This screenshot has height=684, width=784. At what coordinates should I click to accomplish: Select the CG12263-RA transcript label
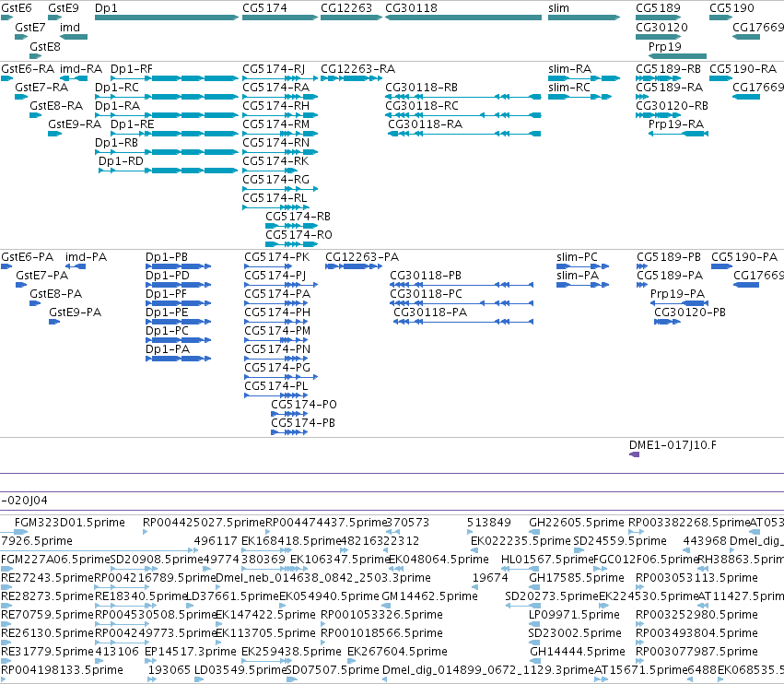click(x=357, y=68)
